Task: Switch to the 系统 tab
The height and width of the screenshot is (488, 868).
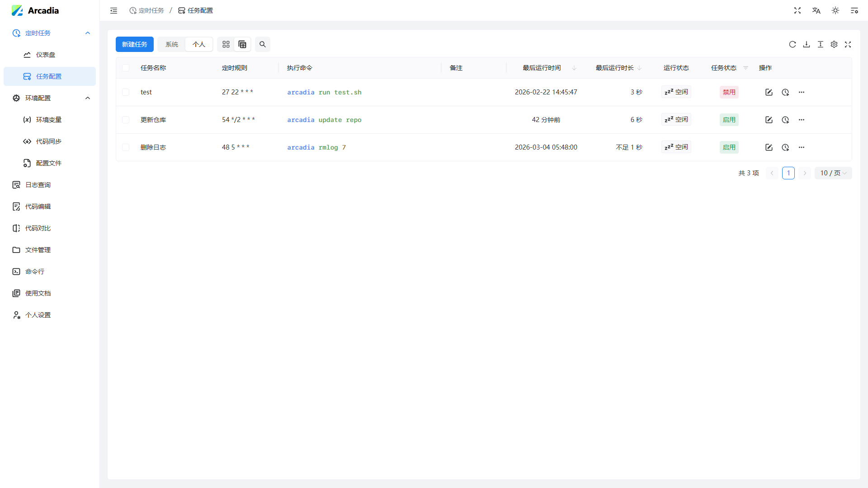Action: coord(172,44)
